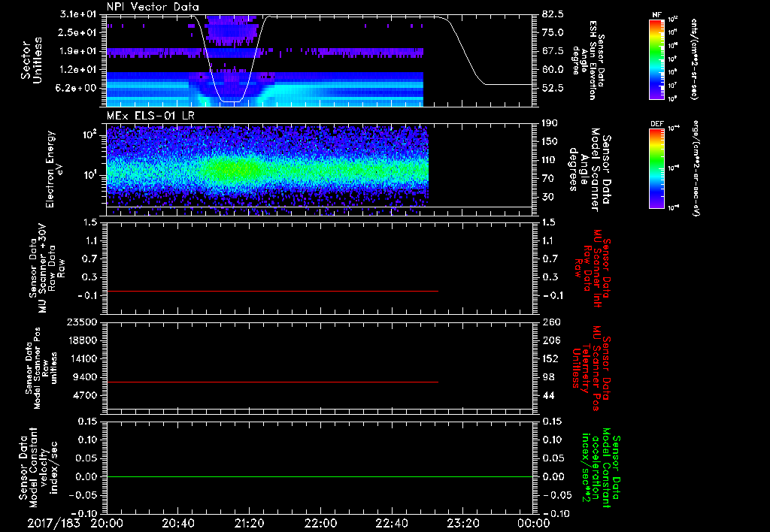This screenshot has width=770, height=532.
Task: Click the '20:00' time axis label
Action: 107,523
